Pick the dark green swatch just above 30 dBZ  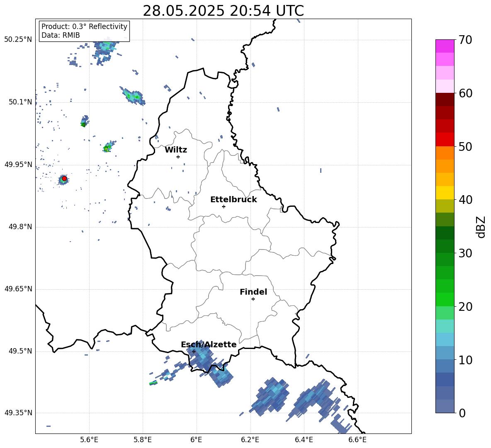tap(445, 246)
